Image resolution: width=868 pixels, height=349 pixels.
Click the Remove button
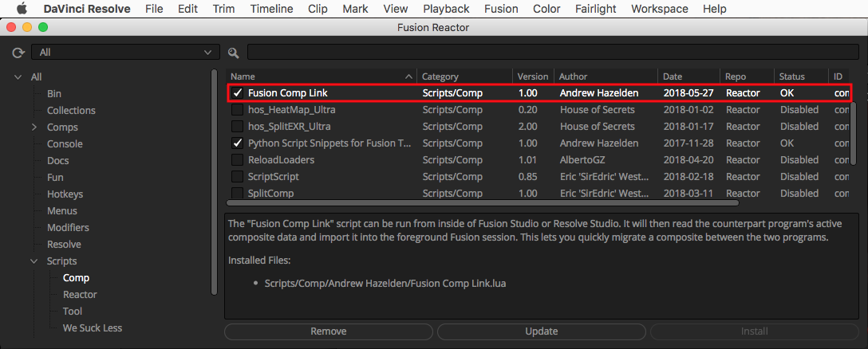pyautogui.click(x=329, y=331)
